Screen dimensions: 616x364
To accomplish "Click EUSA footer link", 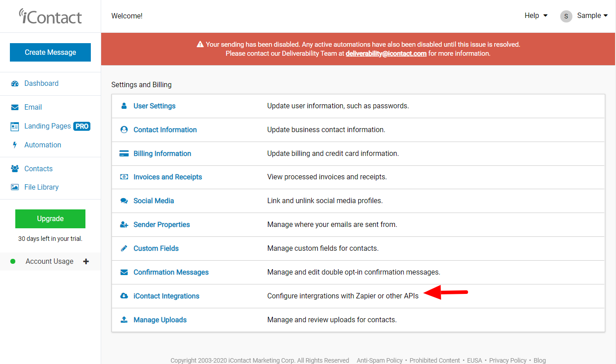I will coord(474,360).
